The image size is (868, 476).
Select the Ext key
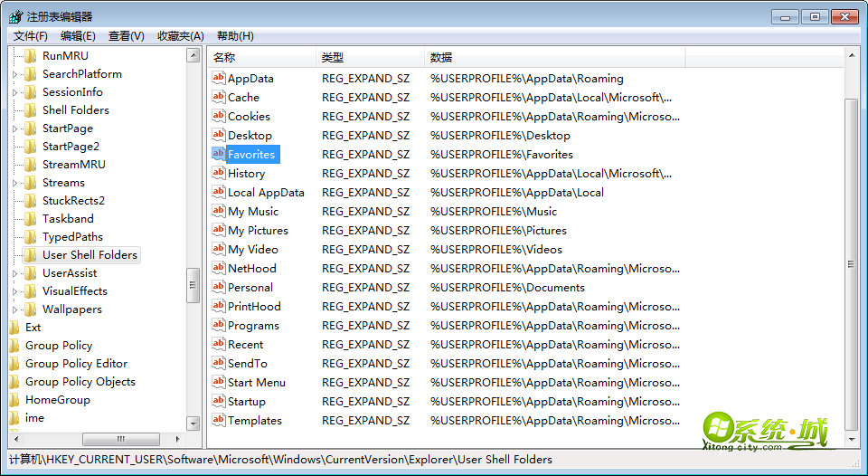click(x=33, y=328)
